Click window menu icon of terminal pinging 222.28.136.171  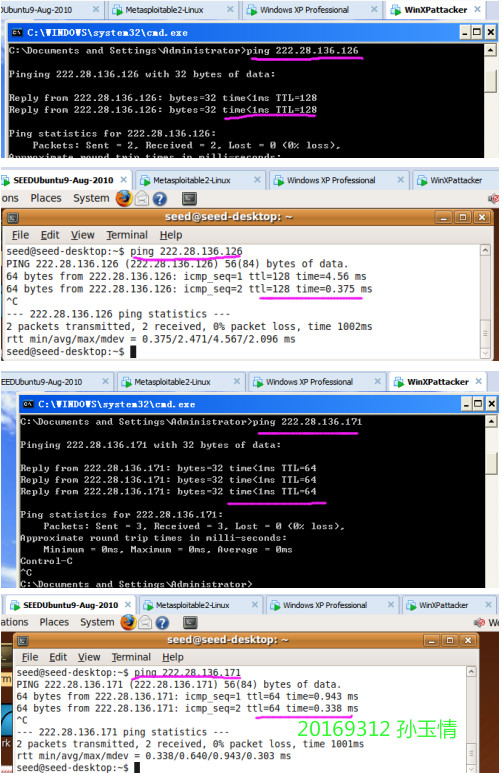pyautogui.click(x=23, y=640)
